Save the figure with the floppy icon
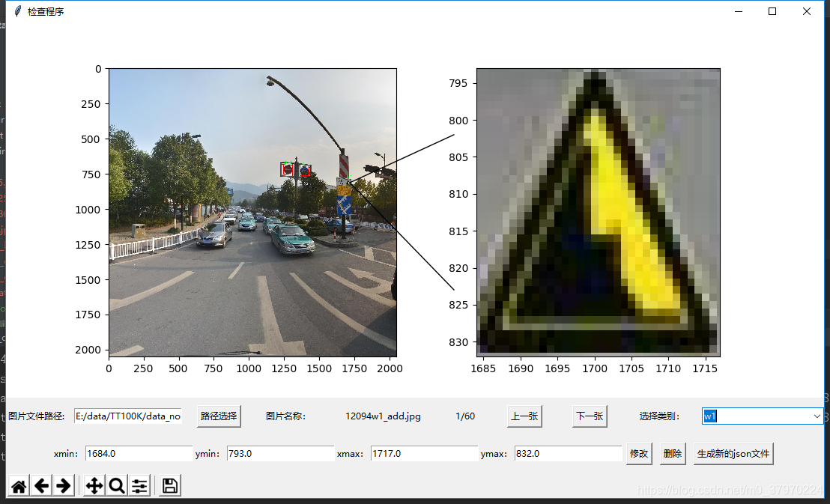The width and height of the screenshot is (830, 504). tap(170, 485)
